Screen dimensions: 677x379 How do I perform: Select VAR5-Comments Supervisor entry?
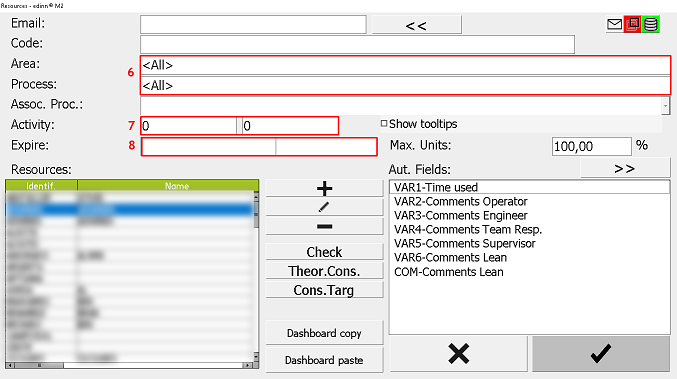pyautogui.click(x=529, y=243)
